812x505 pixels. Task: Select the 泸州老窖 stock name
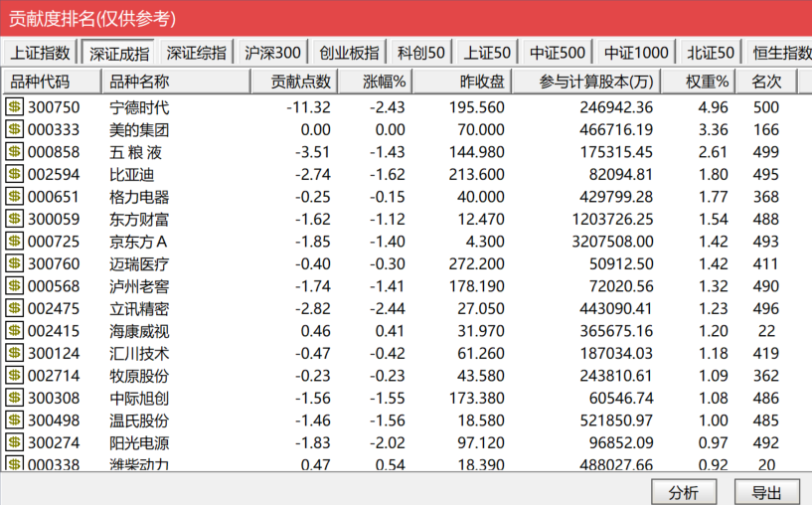[x=139, y=286]
